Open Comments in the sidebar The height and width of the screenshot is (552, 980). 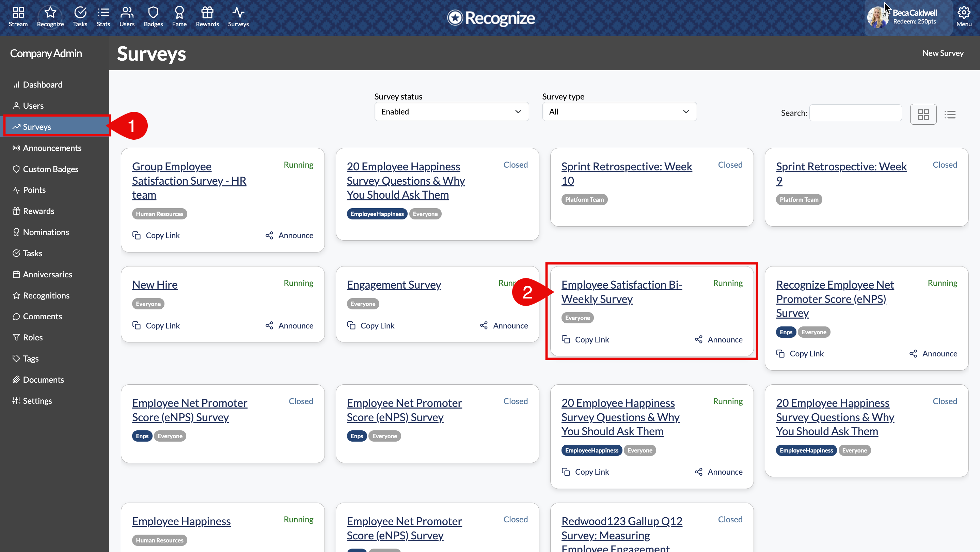click(x=42, y=316)
